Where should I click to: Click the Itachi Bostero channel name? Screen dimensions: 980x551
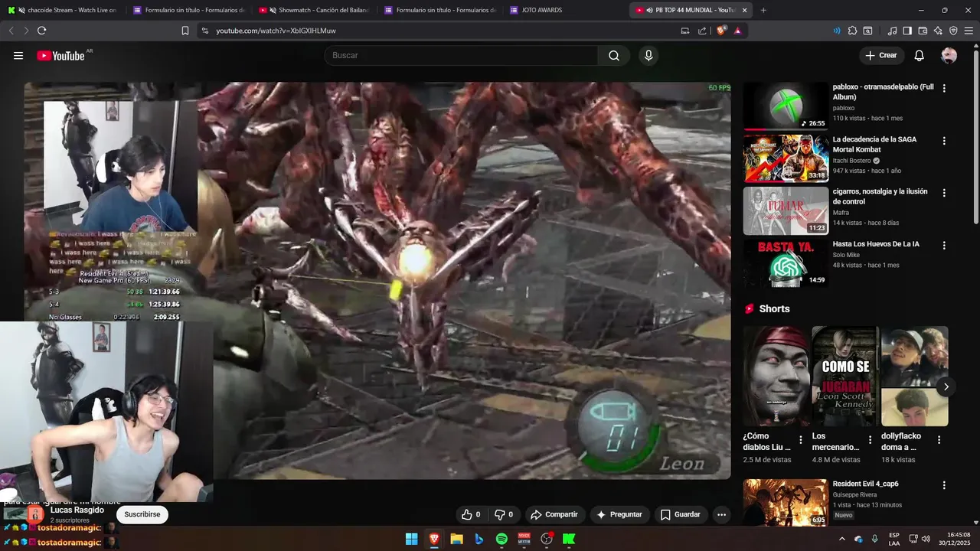pos(852,161)
